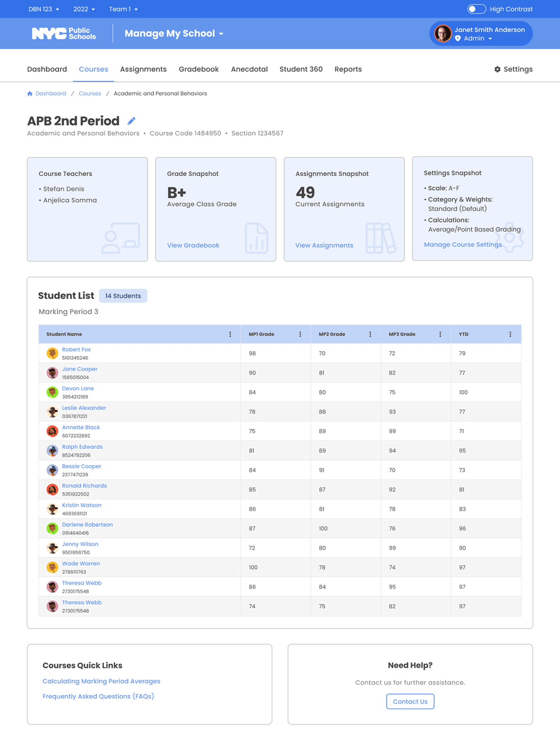560x746 pixels.
Task: Open Robert Fox student link
Action: pyautogui.click(x=76, y=350)
